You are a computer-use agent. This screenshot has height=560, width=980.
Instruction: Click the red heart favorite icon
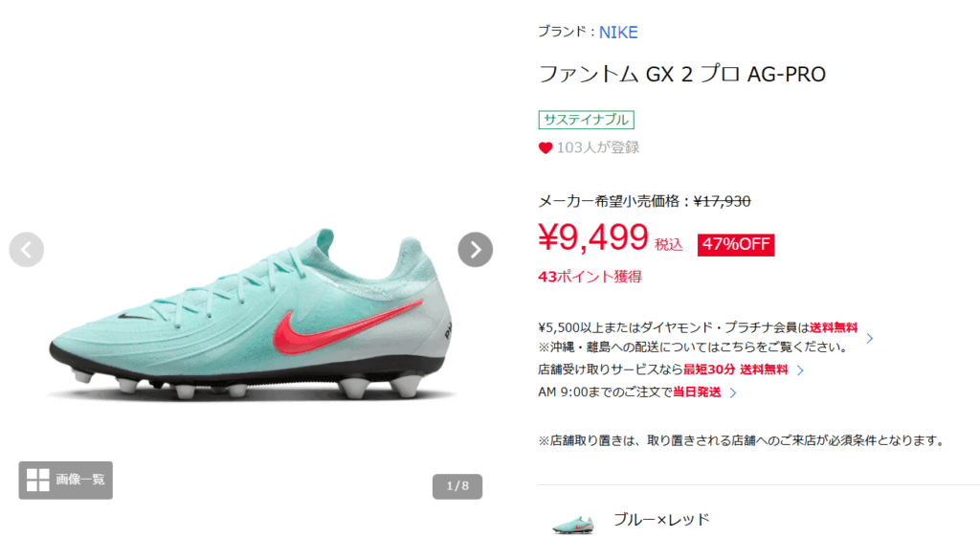pos(545,148)
